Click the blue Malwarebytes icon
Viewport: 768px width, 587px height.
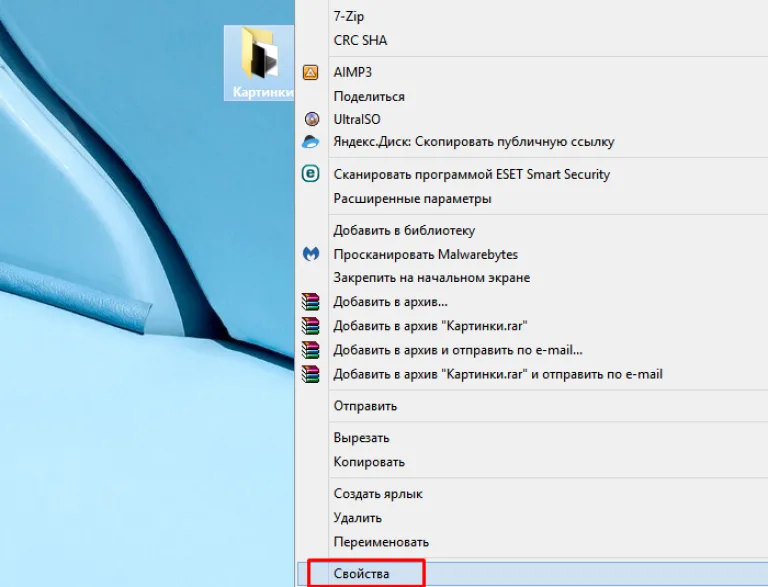click(311, 254)
